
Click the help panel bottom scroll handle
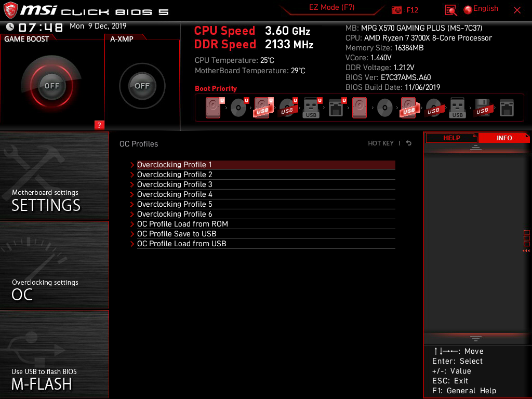pyautogui.click(x=476, y=339)
